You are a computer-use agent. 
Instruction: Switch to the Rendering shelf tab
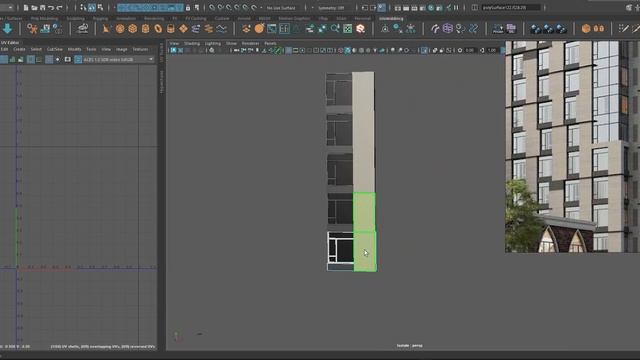click(x=154, y=18)
